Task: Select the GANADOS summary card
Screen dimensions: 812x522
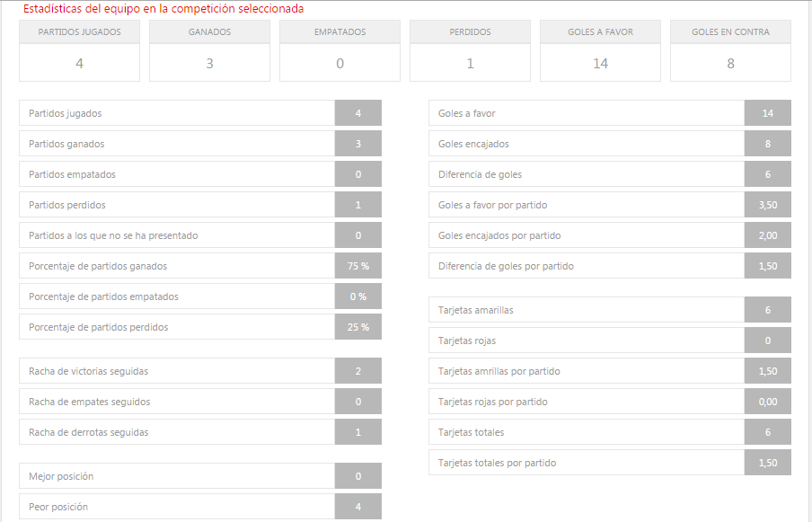Action: click(209, 51)
